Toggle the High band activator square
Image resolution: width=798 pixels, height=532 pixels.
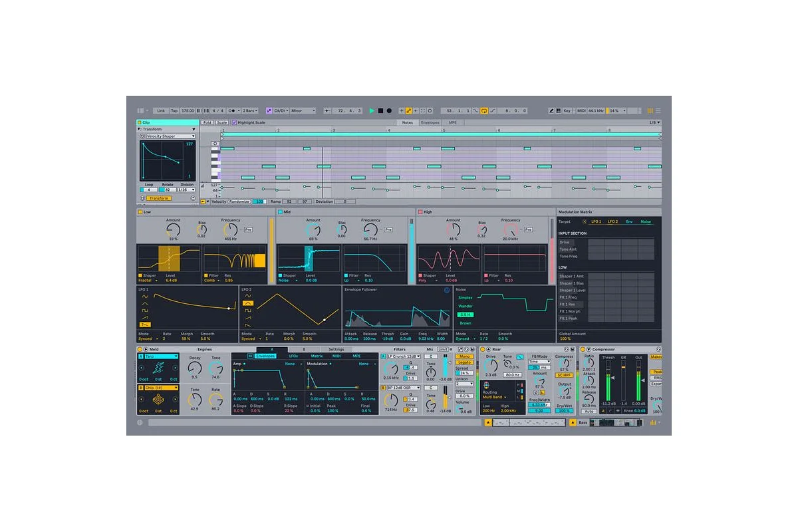click(x=420, y=212)
